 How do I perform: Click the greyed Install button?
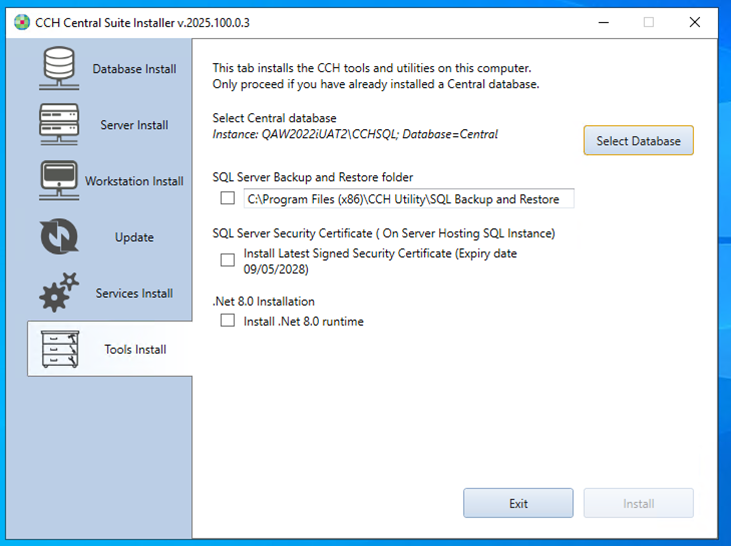coord(638,503)
